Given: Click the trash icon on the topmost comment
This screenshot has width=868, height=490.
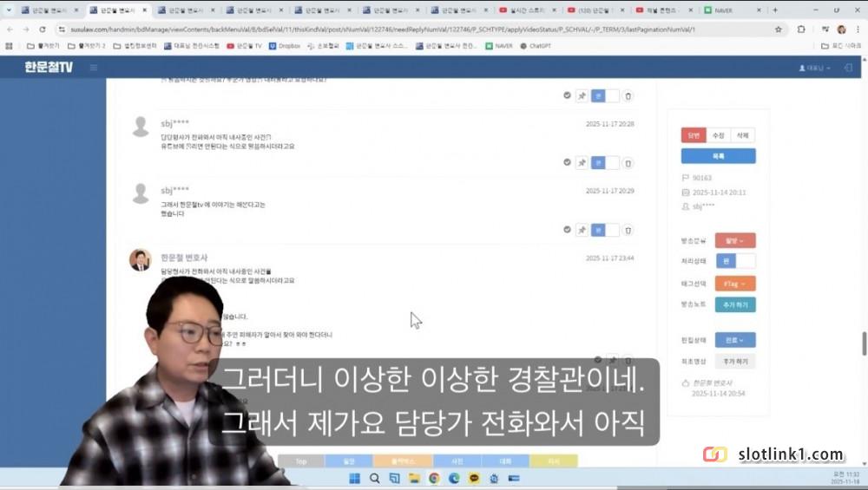Looking at the screenshot, I should coord(628,95).
